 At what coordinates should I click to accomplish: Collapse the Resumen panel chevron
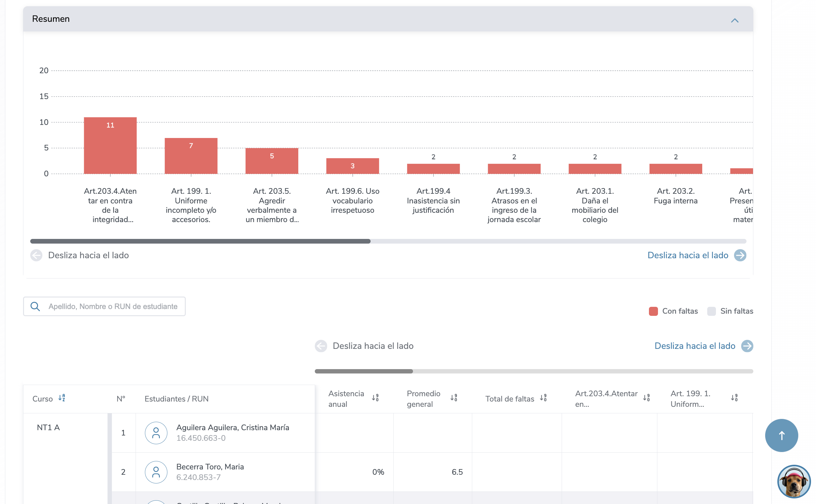[x=734, y=20]
